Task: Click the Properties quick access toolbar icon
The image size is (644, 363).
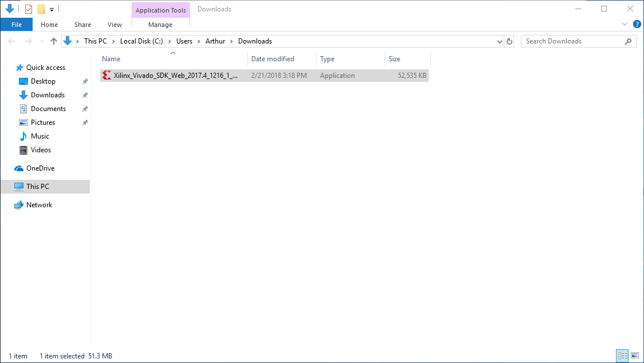Action: click(x=29, y=9)
